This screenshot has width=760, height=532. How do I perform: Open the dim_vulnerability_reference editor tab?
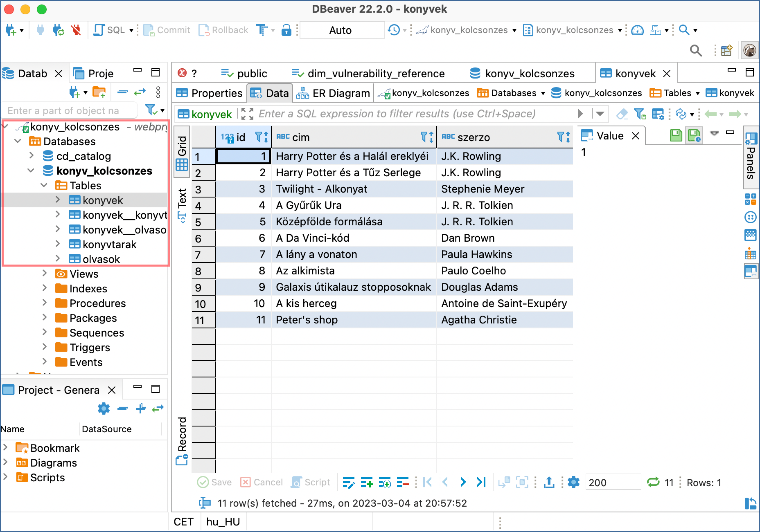(x=368, y=74)
